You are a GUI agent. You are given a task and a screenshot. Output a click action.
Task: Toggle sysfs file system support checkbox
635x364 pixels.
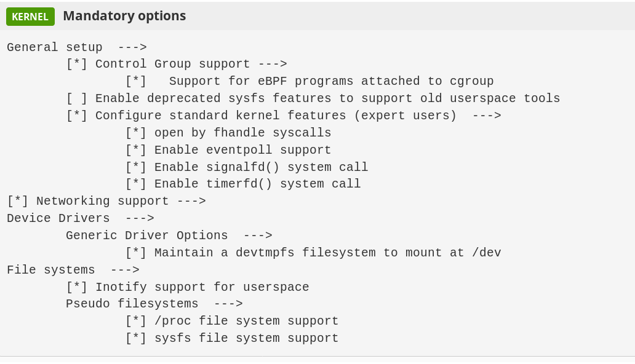135,338
